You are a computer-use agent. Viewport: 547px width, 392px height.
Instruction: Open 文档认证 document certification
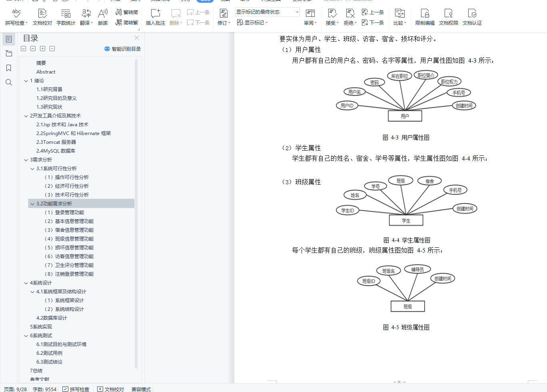[x=472, y=17]
